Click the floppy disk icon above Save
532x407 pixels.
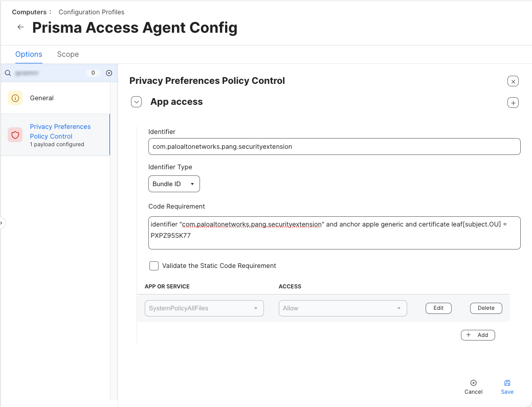pyautogui.click(x=507, y=382)
